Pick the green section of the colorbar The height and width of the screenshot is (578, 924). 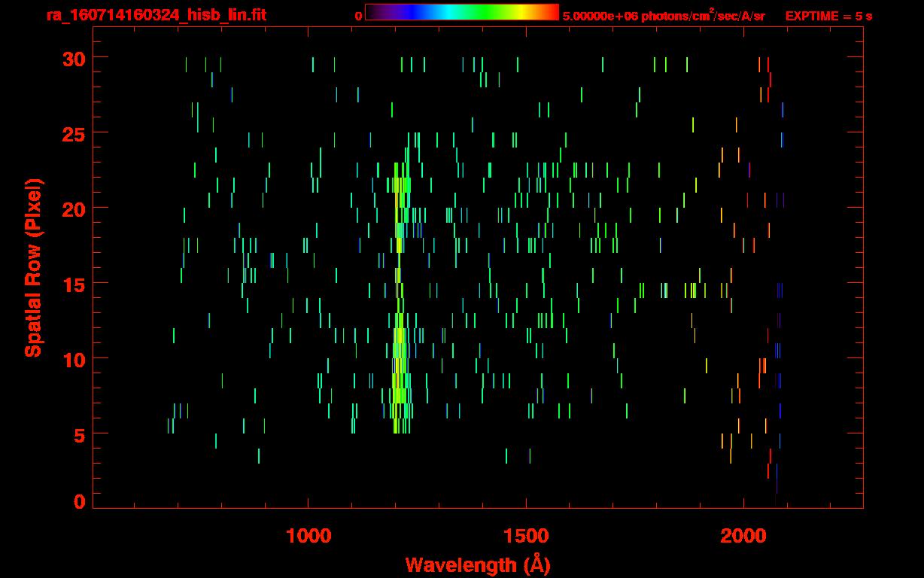point(482,12)
